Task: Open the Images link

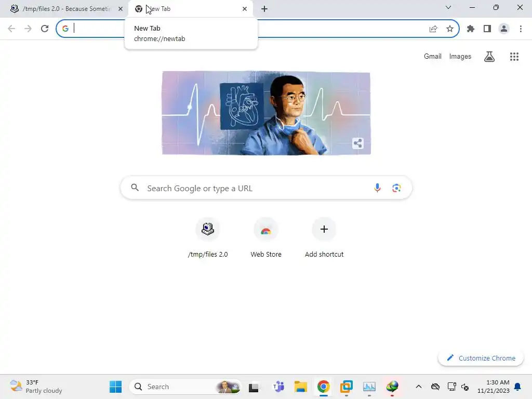Action: pos(460,56)
